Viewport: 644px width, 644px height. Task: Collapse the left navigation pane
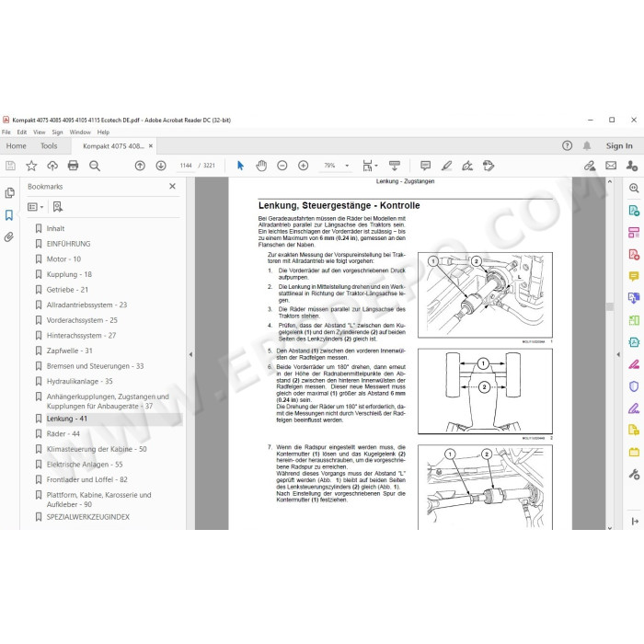pyautogui.click(x=190, y=354)
